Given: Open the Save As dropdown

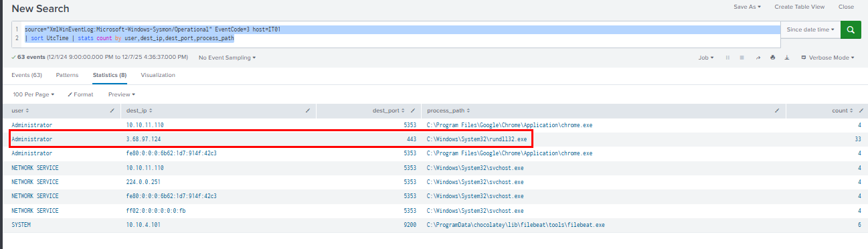Looking at the screenshot, I should coord(747,7).
